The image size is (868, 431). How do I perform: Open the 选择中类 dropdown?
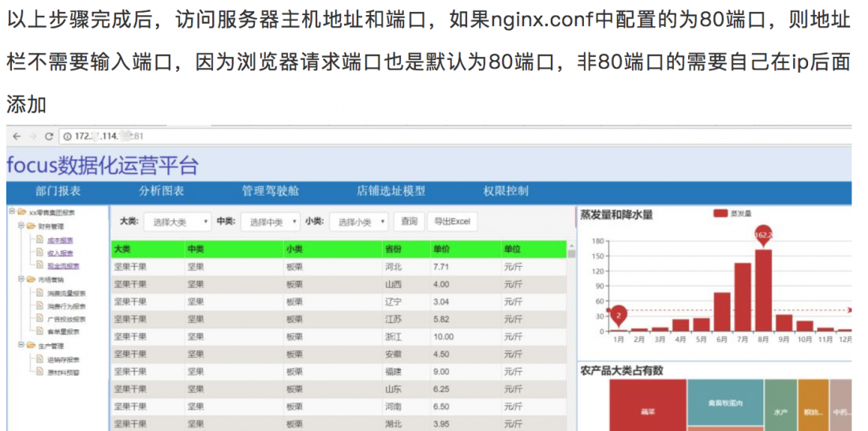pos(271,223)
